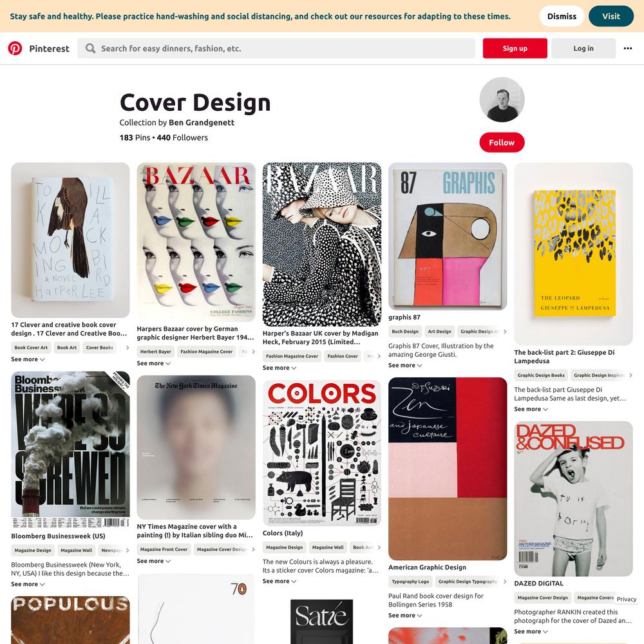Click tag arrow beside Herbert Bayer tags
644x644 pixels.
(253, 352)
